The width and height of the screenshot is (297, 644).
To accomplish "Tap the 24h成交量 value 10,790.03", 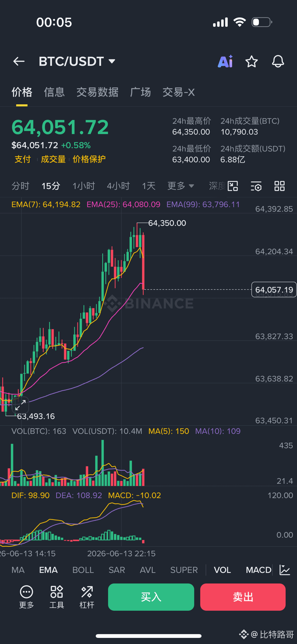I will pyautogui.click(x=239, y=132).
